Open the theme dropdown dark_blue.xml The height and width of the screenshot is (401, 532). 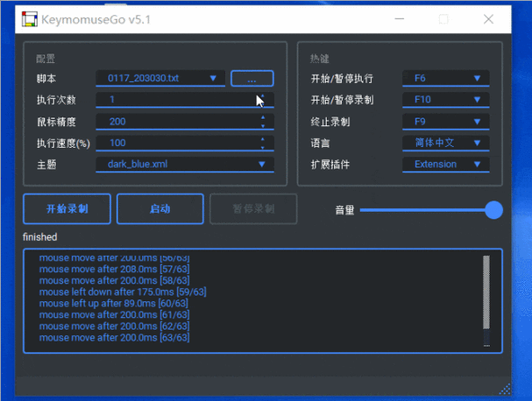[x=185, y=165]
